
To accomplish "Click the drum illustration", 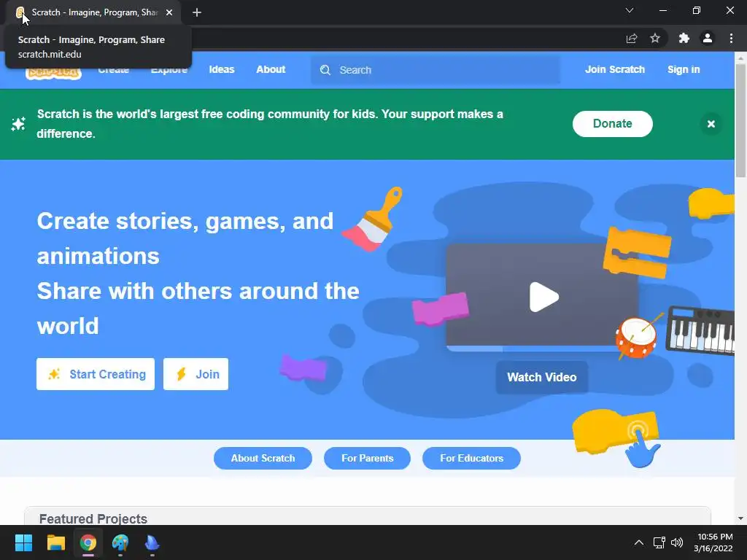I will click(x=637, y=337).
